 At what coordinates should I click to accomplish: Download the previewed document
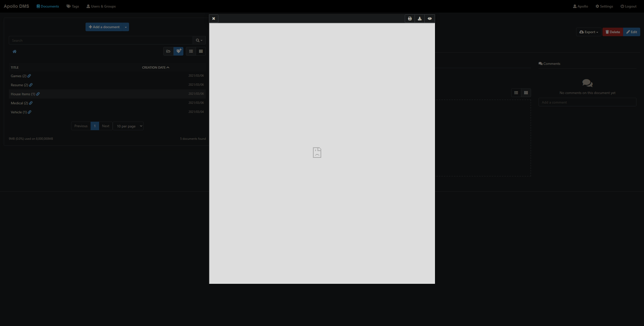click(419, 18)
